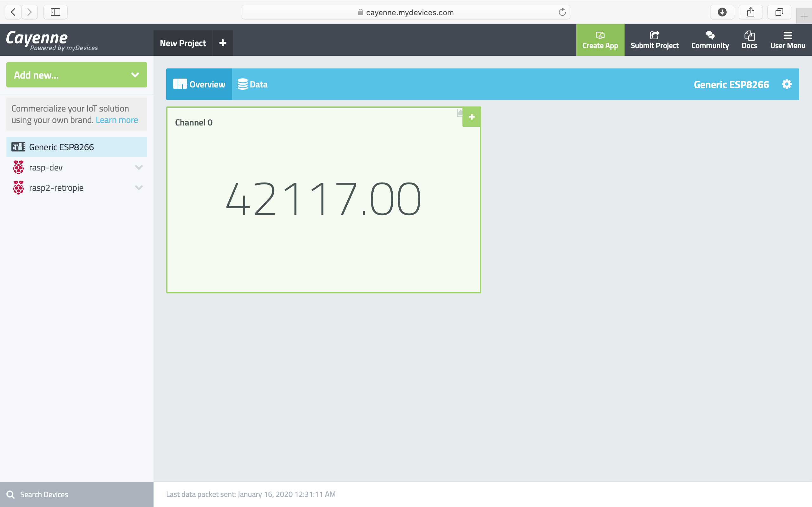Add a new project with plus tab
812x507 pixels.
tap(223, 43)
